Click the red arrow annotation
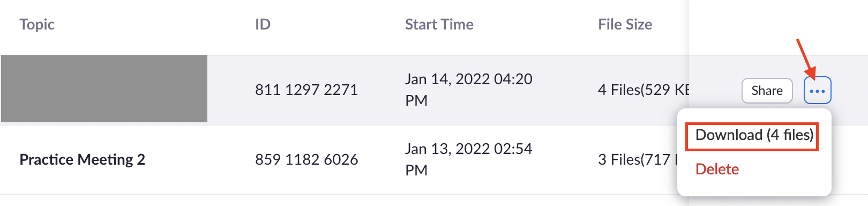Image resolution: width=868 pixels, height=206 pixels. (805, 58)
